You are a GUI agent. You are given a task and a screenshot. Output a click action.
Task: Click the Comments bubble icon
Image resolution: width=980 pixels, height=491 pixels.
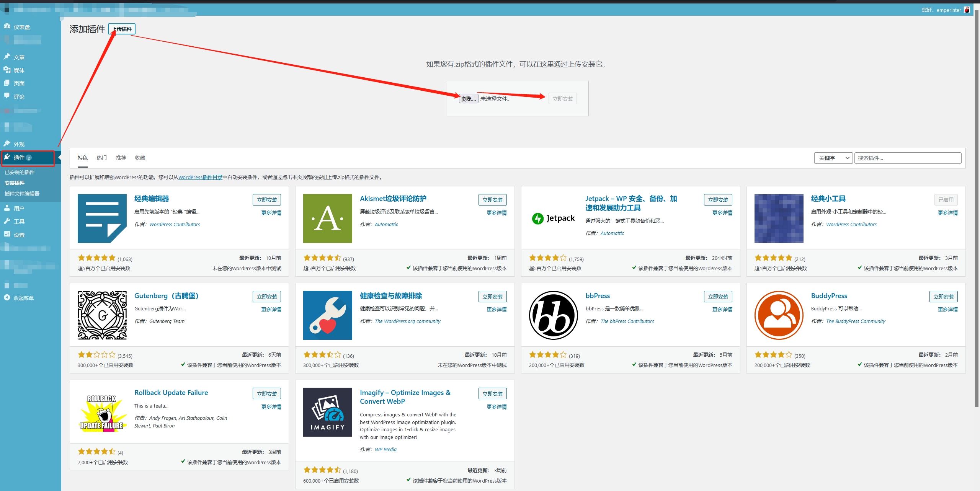[7, 96]
